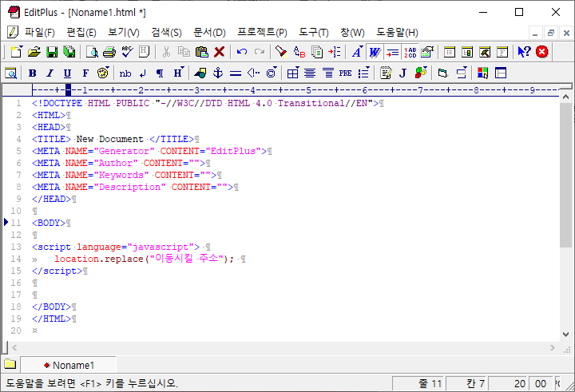Click the vertical scrollbar up arrow
Image resolution: width=575 pixels, height=392 pixels.
(566, 97)
